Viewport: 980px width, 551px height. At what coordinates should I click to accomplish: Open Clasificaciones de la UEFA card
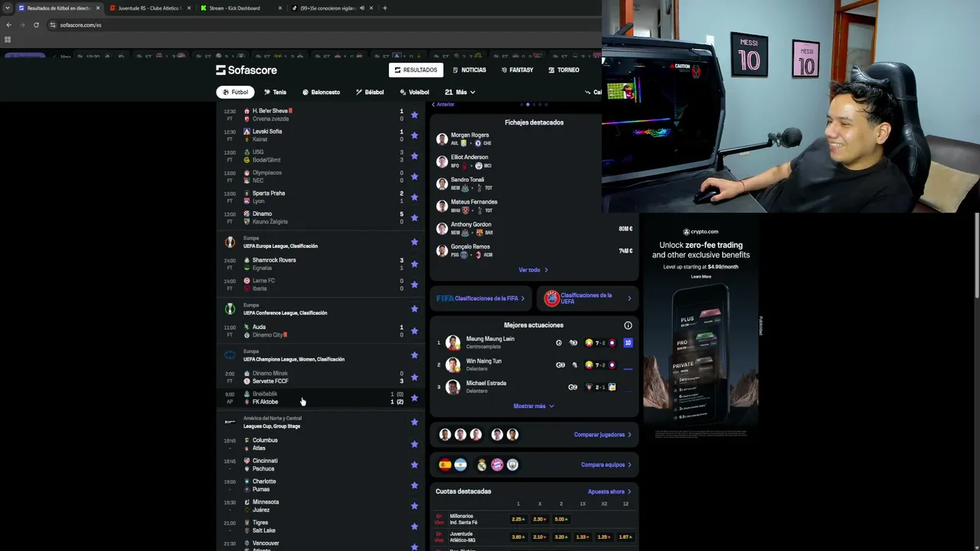588,298
